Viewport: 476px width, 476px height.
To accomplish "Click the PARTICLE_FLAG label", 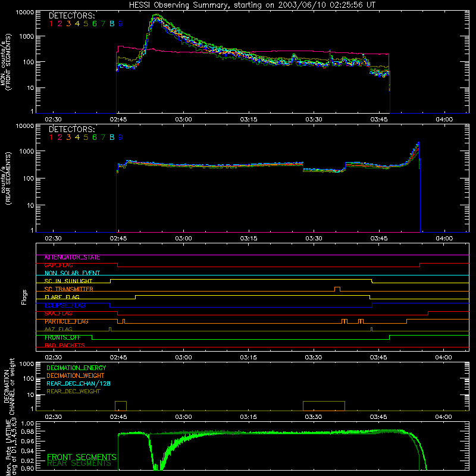I will coord(67,321).
